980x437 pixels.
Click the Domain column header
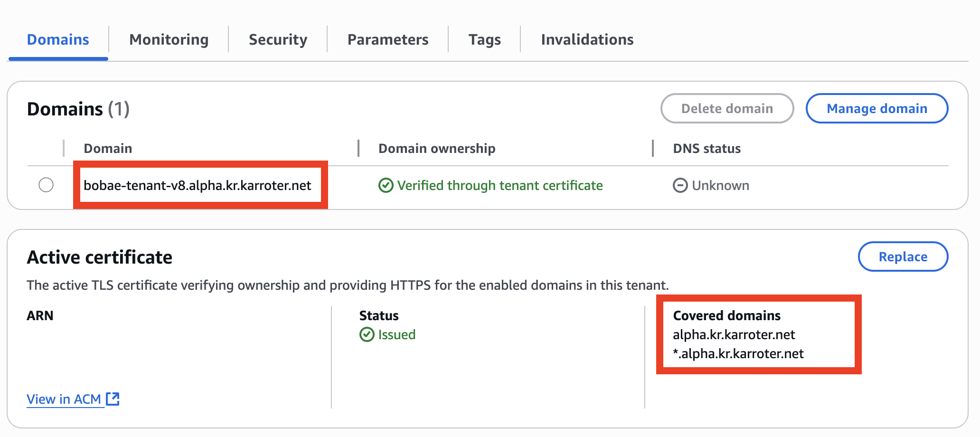108,148
